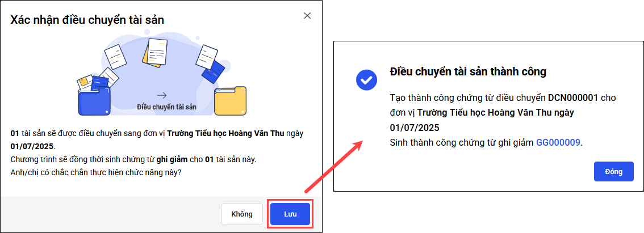Click Trường Tiểu học Hoàng Văn Thu in confirmation text
Screen dimensions: 644x233
pos(225,134)
